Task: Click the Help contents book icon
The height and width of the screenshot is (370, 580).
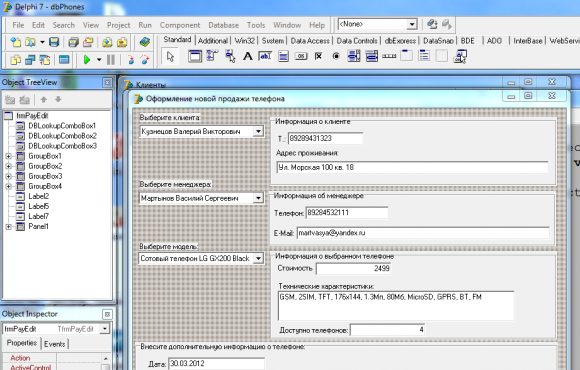Action: pos(145,42)
